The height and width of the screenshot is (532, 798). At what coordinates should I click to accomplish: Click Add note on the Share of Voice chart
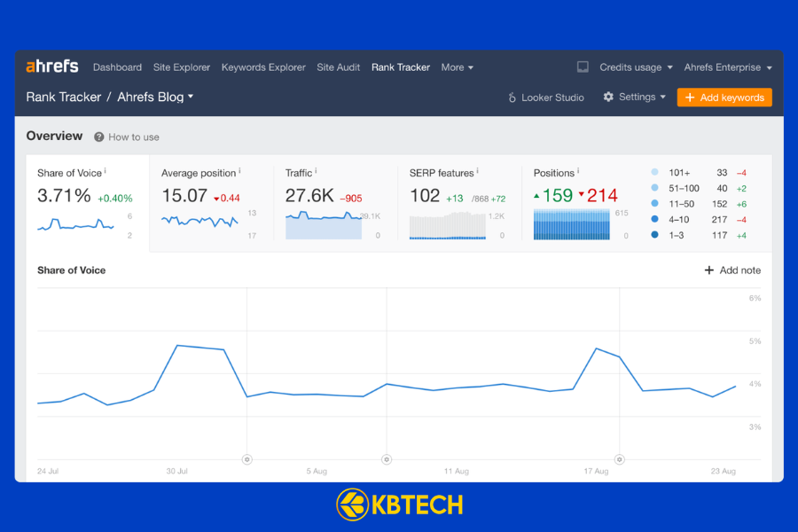pyautogui.click(x=732, y=270)
